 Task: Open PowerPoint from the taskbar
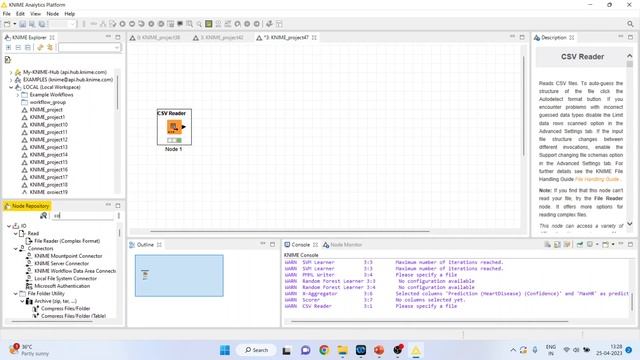coord(379,350)
